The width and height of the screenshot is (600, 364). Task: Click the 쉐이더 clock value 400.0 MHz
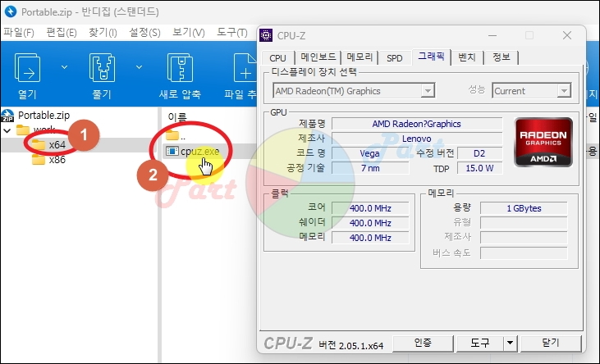370,223
